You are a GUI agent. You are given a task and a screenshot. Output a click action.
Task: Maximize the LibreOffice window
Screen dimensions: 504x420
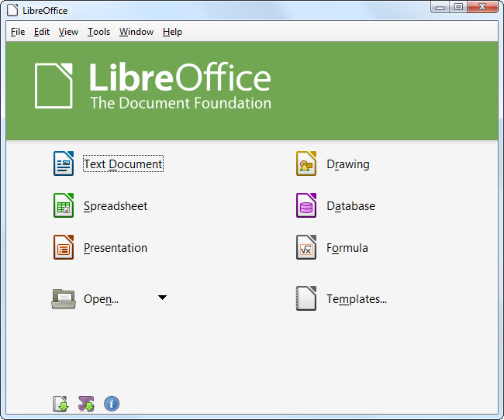(459, 7)
